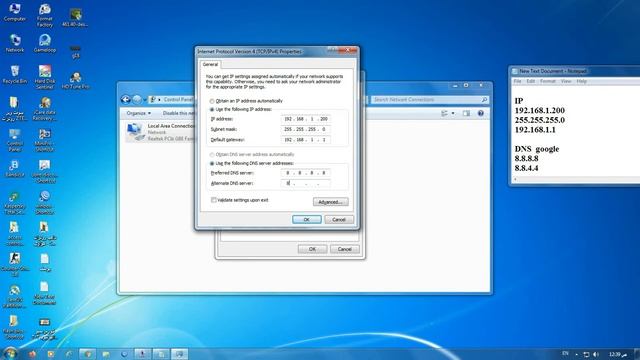Click 192.168.1.1 line in Notepad
640x360 pixels.
535,130
